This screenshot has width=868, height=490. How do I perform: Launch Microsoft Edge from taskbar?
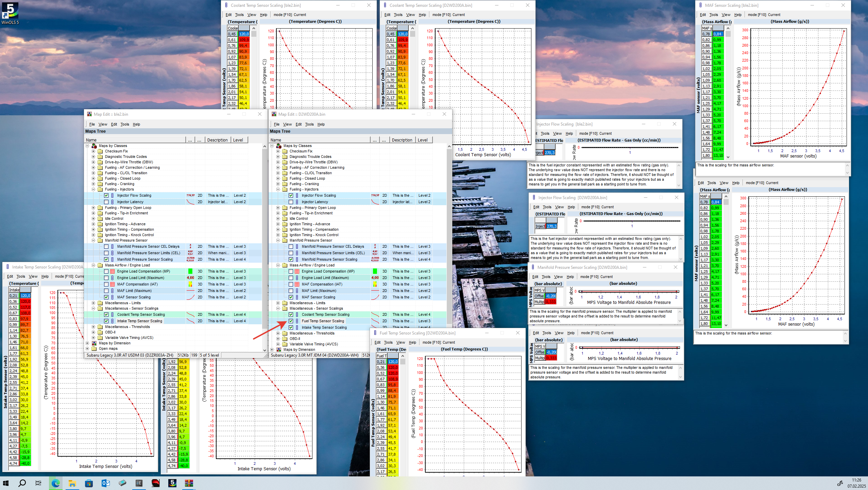point(55,483)
